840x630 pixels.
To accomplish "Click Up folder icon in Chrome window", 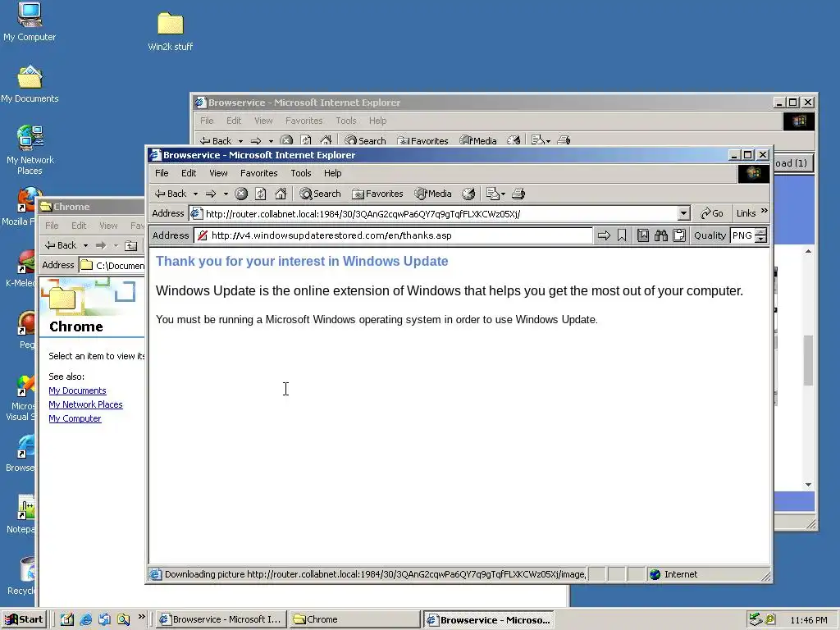I will coord(130,245).
